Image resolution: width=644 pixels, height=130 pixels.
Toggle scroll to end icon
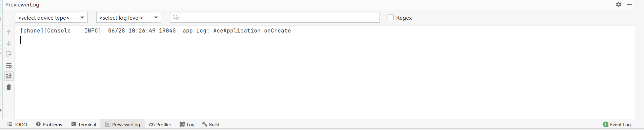pyautogui.click(x=9, y=76)
